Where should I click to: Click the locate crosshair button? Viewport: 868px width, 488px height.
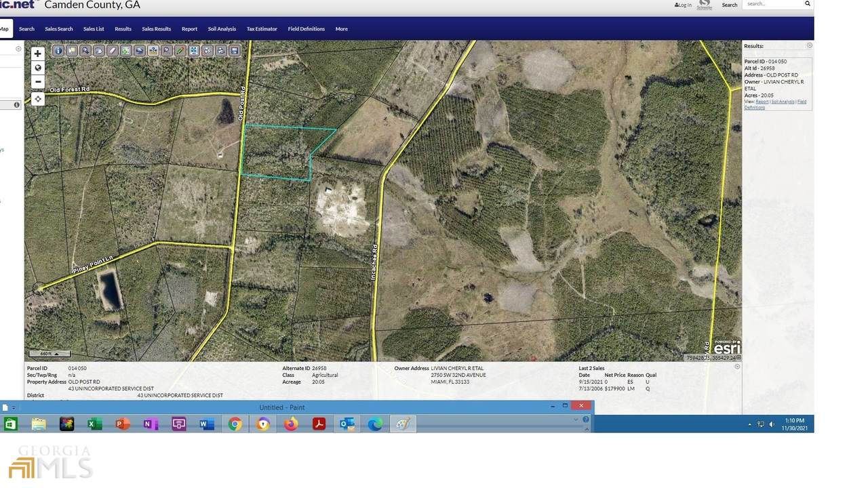point(38,99)
